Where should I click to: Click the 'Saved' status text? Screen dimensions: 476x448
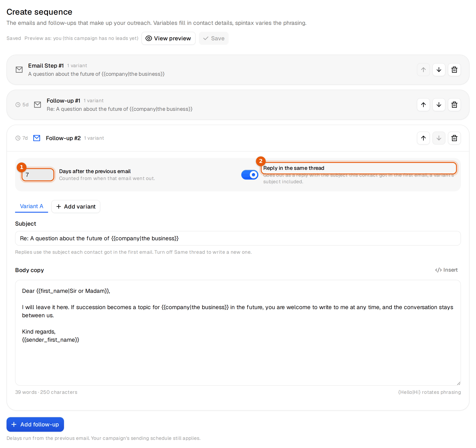tap(14, 38)
